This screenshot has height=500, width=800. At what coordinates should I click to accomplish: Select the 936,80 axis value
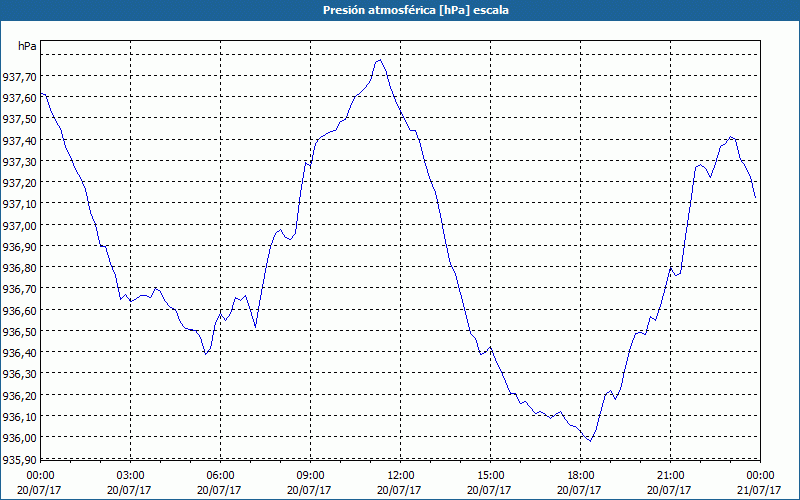coord(19,268)
